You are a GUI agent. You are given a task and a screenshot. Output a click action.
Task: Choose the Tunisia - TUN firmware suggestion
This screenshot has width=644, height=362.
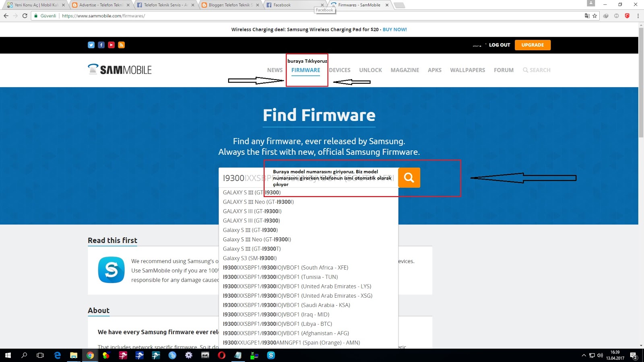pyautogui.click(x=281, y=277)
